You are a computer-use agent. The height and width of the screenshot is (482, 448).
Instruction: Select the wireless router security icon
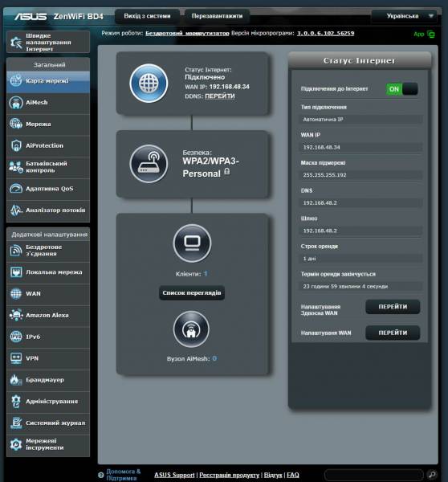tap(149, 164)
